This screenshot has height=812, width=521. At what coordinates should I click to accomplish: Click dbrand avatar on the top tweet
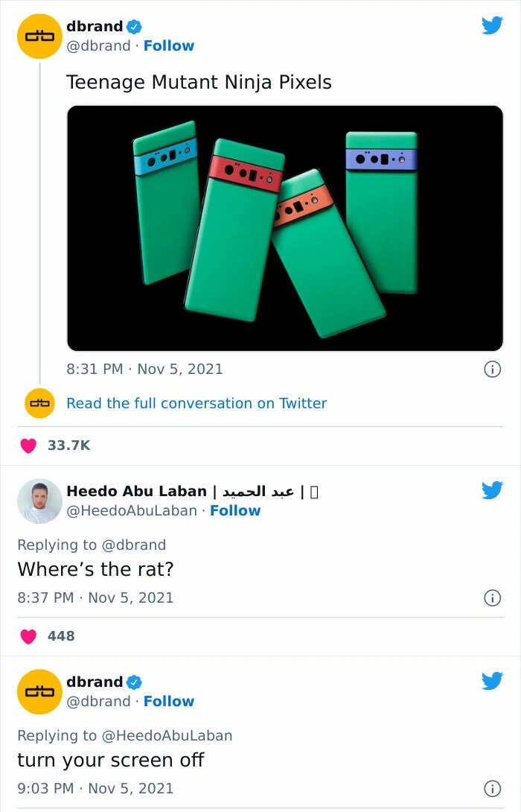(x=39, y=37)
